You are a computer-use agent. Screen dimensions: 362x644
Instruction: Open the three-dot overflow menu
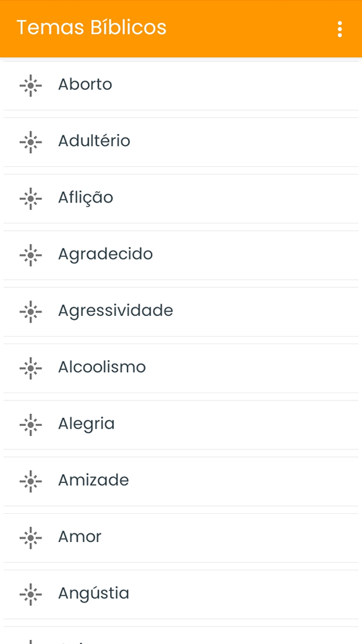coord(339,29)
